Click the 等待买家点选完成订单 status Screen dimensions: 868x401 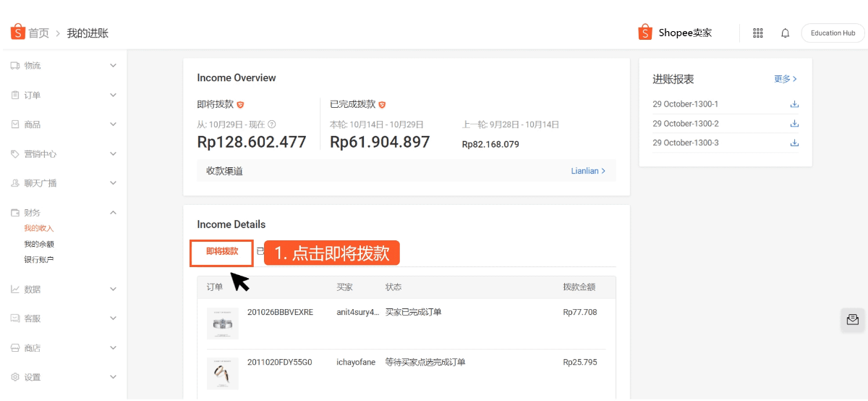425,363
